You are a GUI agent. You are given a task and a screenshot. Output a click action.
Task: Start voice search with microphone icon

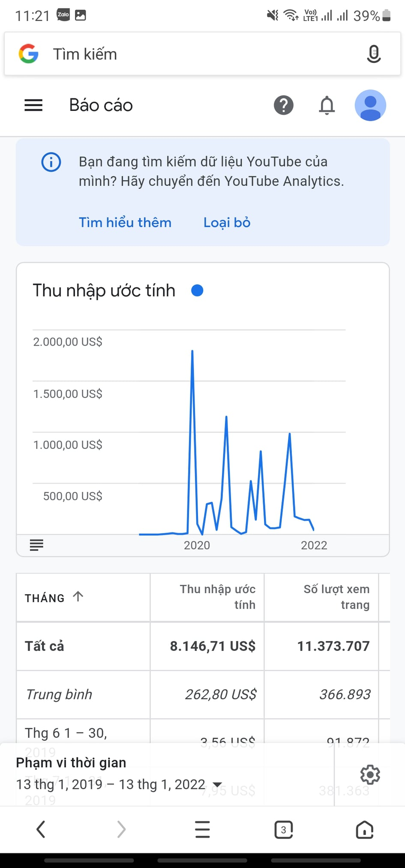pos(374,54)
